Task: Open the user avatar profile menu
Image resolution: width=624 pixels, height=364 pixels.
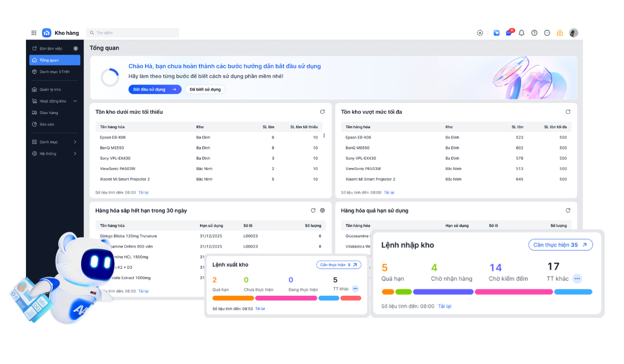Action: 574,33
